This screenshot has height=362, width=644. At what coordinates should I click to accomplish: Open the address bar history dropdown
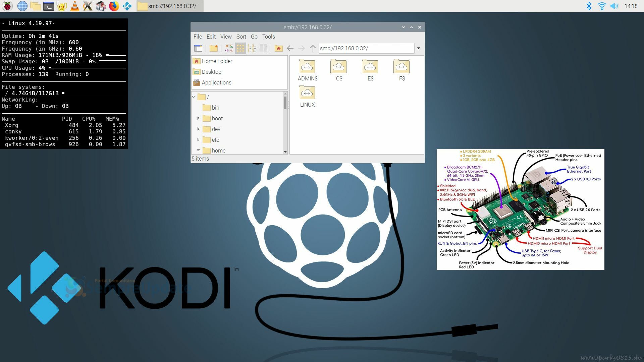pos(419,48)
